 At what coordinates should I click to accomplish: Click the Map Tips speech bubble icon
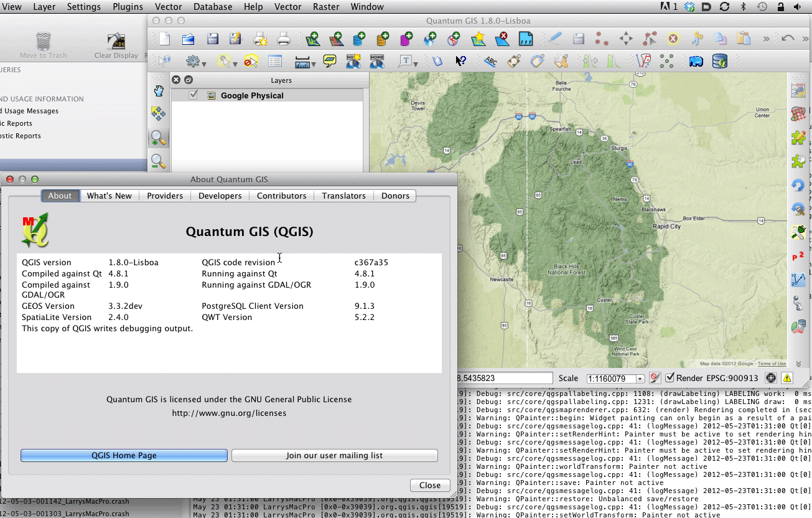pyautogui.click(x=330, y=61)
